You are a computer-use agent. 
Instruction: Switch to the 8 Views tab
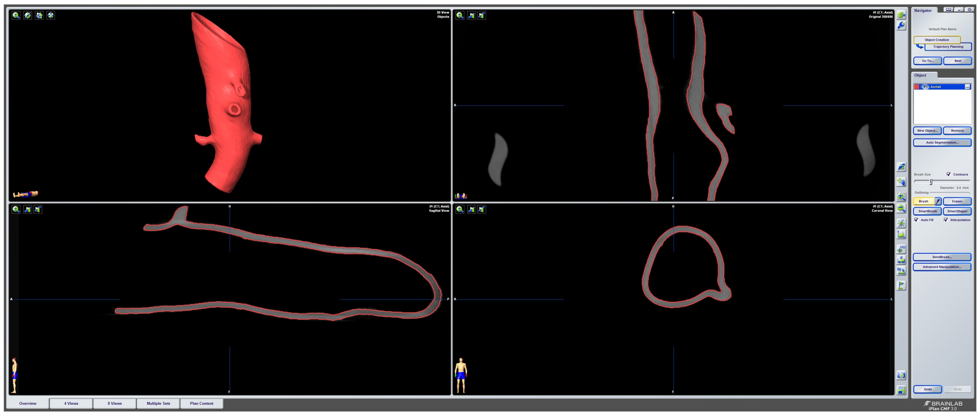[114, 404]
